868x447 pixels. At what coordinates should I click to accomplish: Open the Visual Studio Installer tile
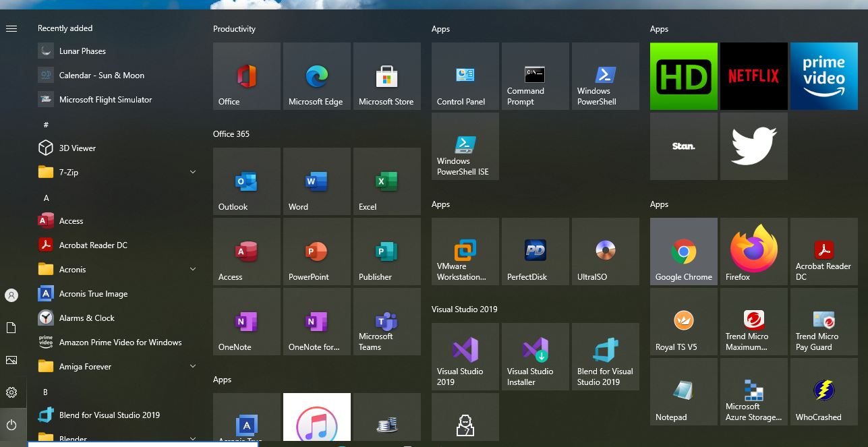(535, 357)
